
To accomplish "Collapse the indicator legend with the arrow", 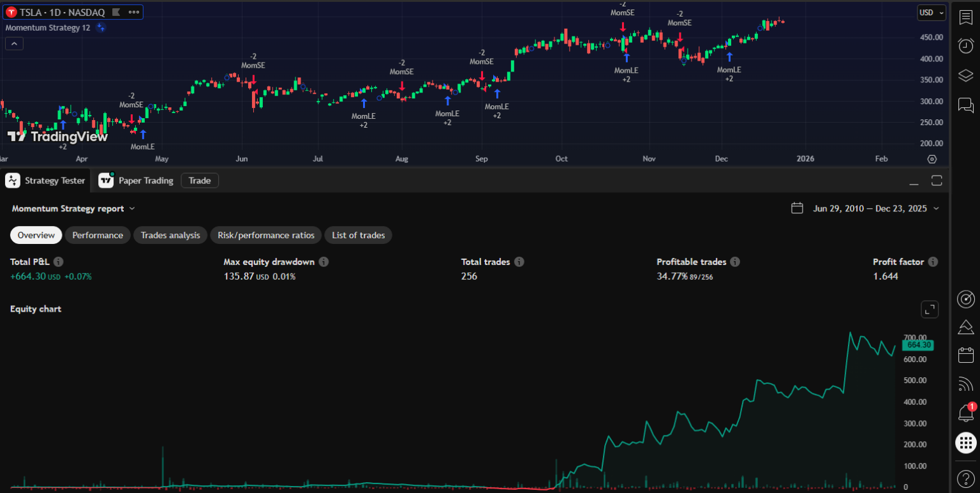I will [13, 43].
